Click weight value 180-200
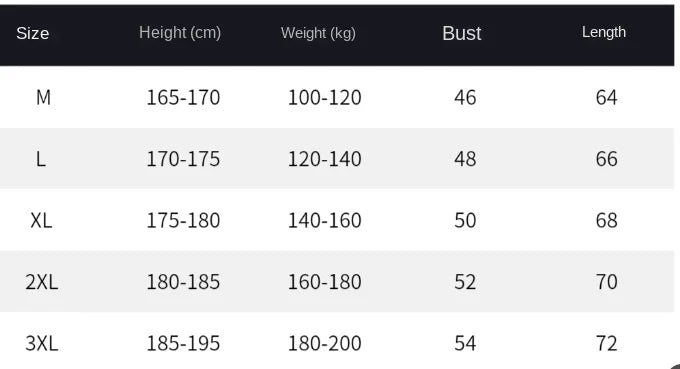 324,343
